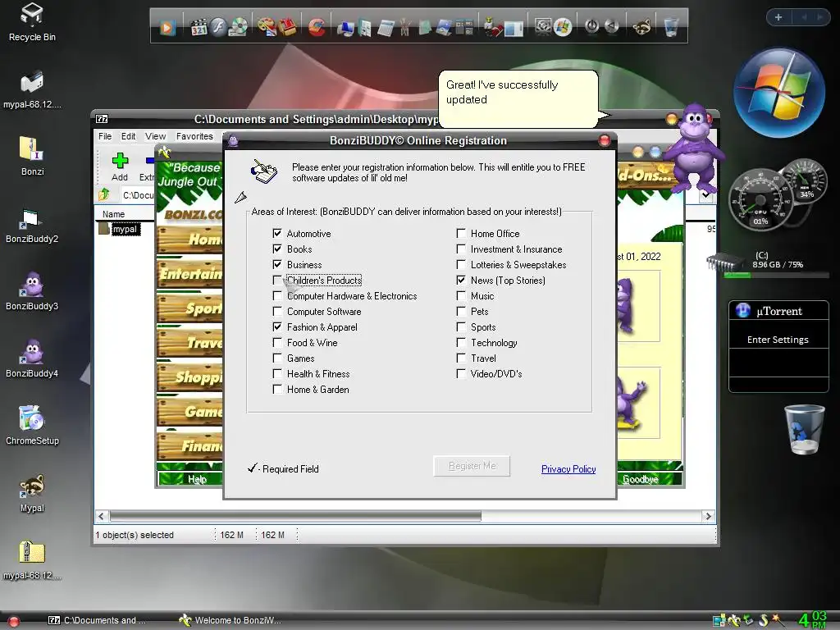Open the recycle bin icon in the dock
The height and width of the screenshot is (630, 840).
[671, 26]
